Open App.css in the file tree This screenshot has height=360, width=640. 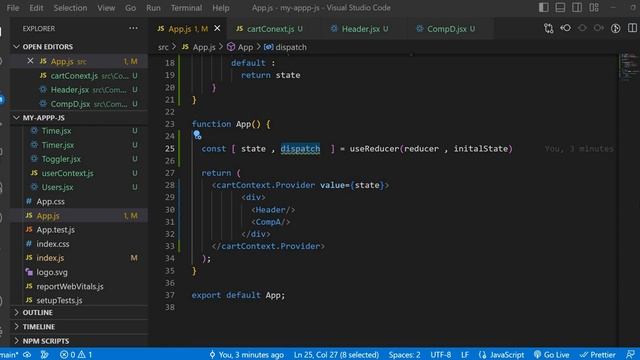click(78, 201)
